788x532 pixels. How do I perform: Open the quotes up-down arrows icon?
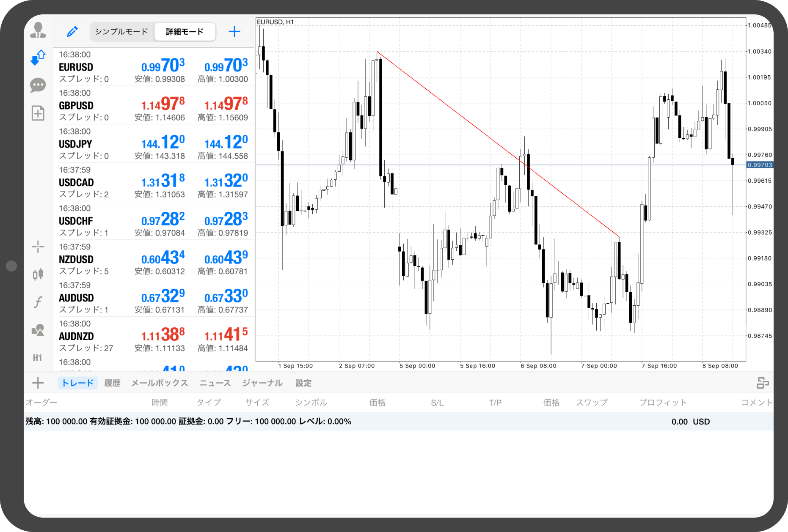click(x=38, y=58)
